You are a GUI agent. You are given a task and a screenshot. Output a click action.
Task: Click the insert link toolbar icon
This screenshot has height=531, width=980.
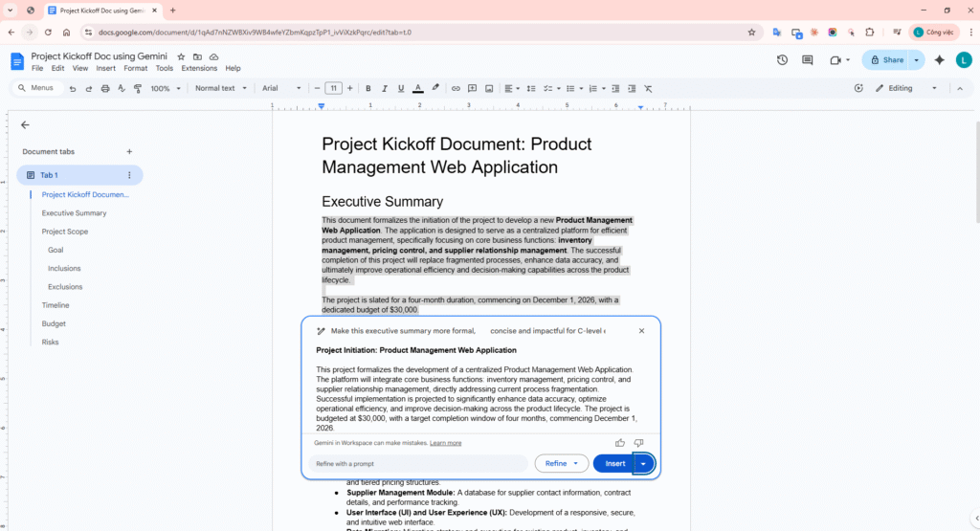pyautogui.click(x=456, y=88)
